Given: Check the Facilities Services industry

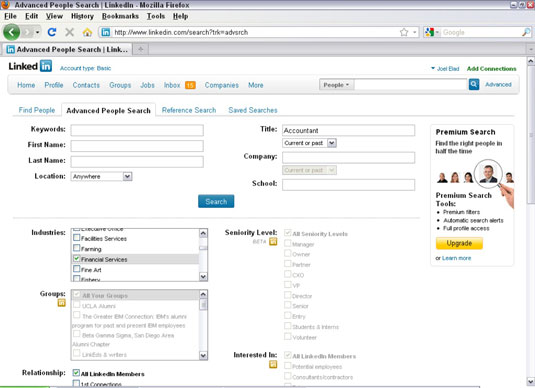Looking at the screenshot, I should click(x=77, y=238).
